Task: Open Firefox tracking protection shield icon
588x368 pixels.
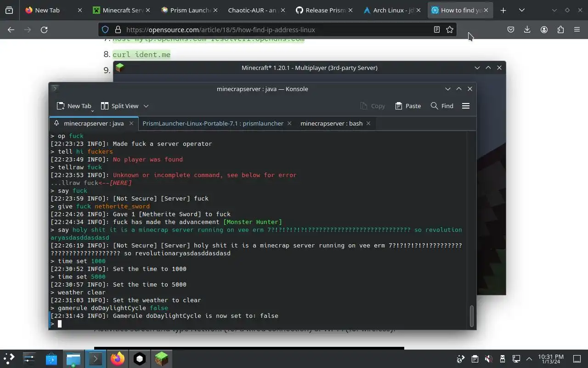Action: point(105,29)
